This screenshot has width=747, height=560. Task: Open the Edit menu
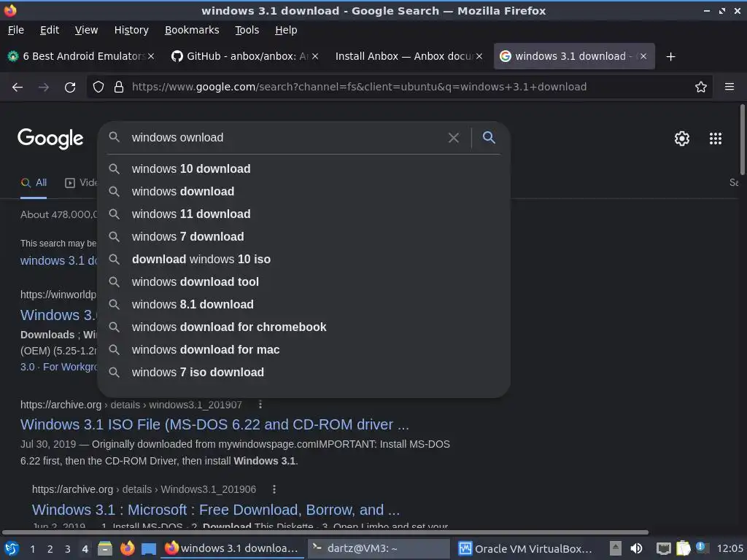[x=50, y=30]
